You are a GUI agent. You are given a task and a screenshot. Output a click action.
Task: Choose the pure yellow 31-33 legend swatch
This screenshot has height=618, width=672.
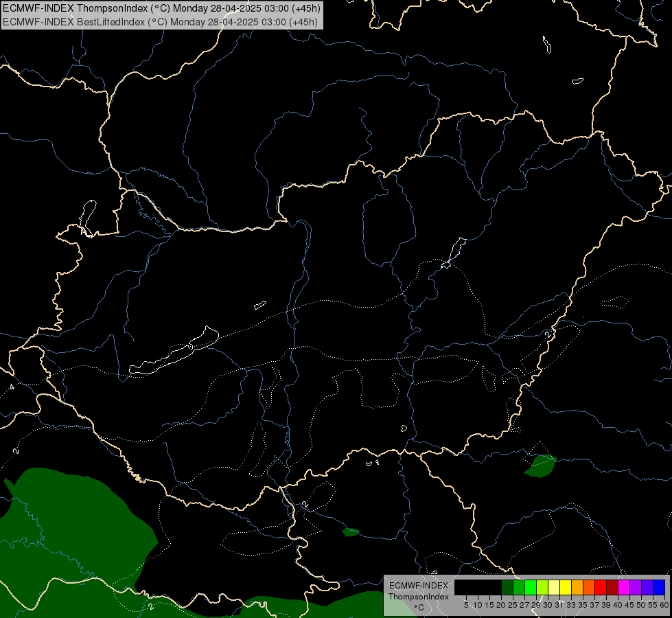click(566, 587)
